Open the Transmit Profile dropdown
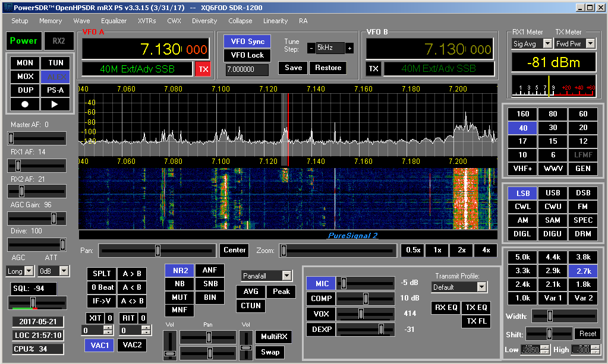Screen dimensions: 608x364 pos(481,287)
